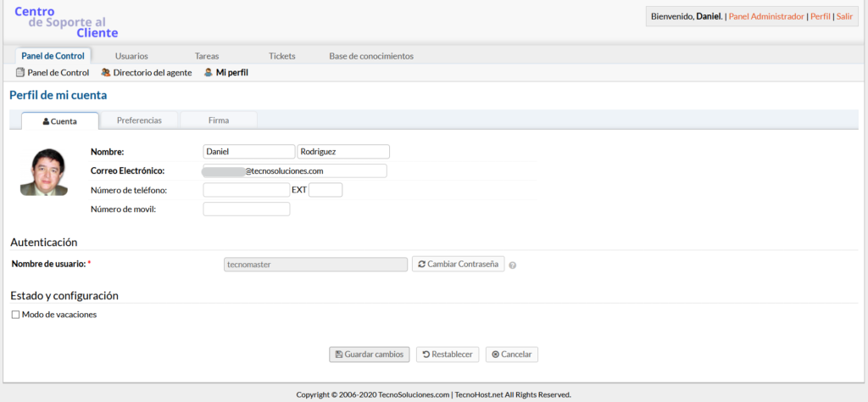Click the Cambiar Contraseña button
The height and width of the screenshot is (402, 868).
pos(459,264)
